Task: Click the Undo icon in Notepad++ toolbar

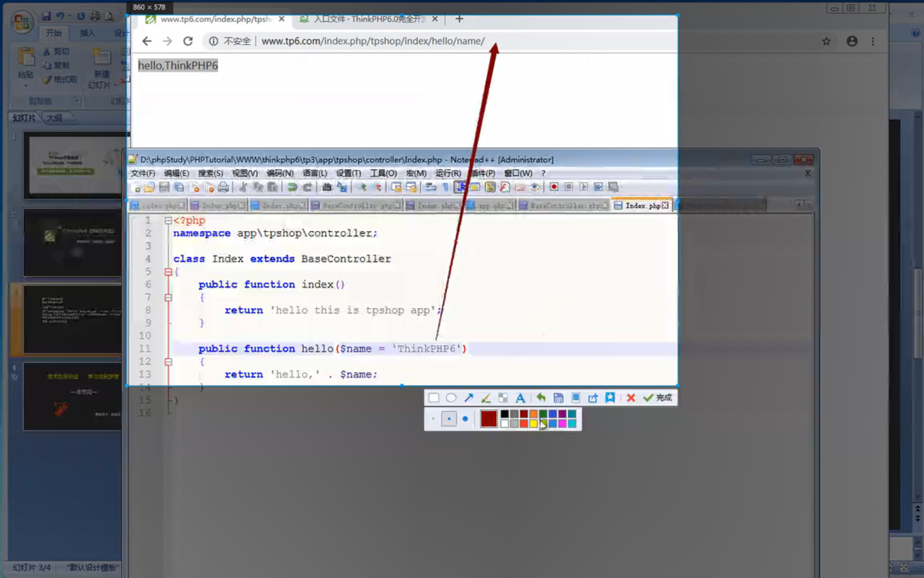Action: (292, 187)
